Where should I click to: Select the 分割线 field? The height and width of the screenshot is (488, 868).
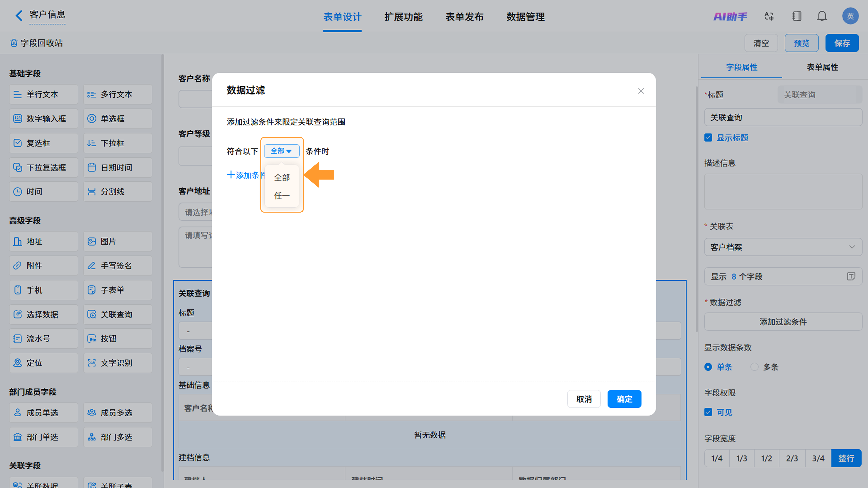[118, 192]
